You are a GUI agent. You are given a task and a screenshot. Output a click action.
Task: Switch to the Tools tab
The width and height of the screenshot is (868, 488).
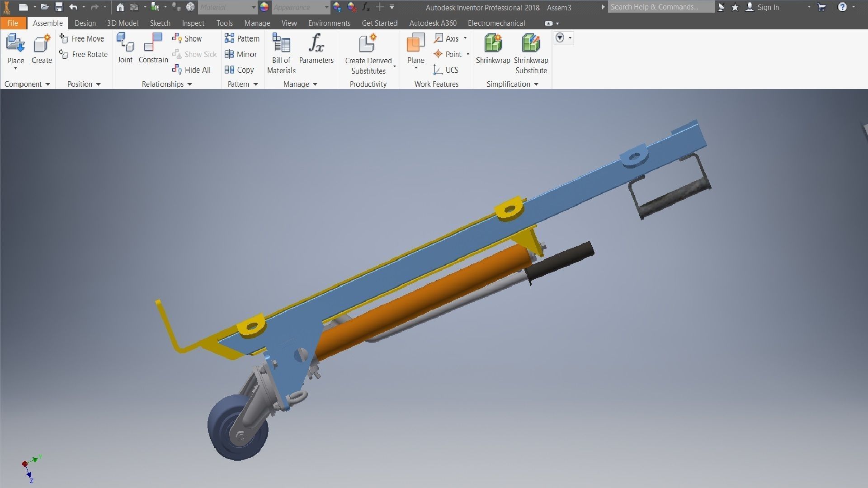click(225, 23)
